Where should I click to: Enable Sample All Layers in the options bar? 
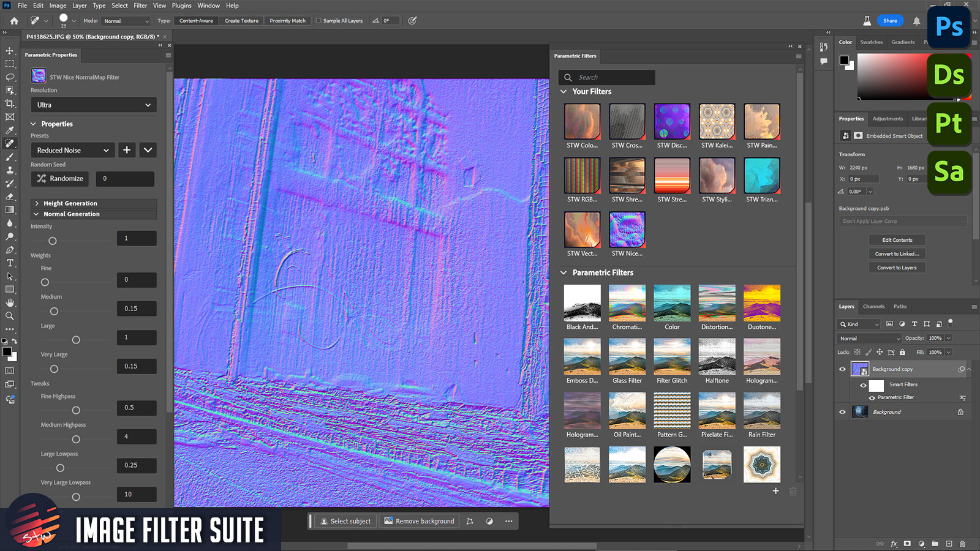click(319, 20)
